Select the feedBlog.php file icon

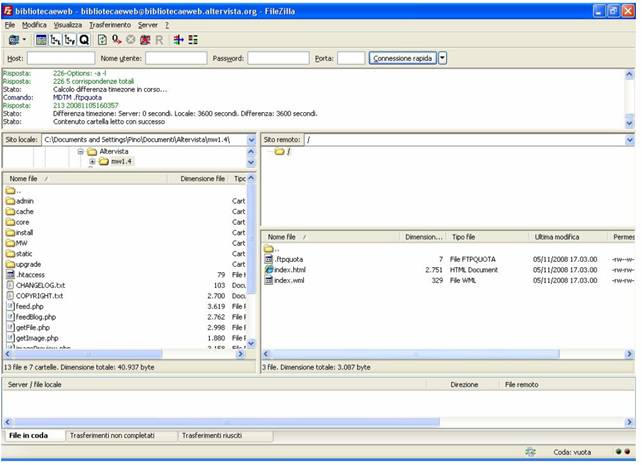point(11,317)
